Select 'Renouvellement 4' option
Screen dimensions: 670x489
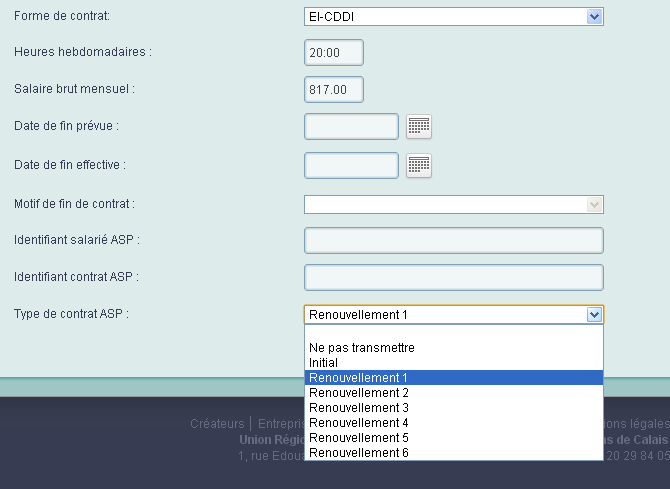click(454, 422)
